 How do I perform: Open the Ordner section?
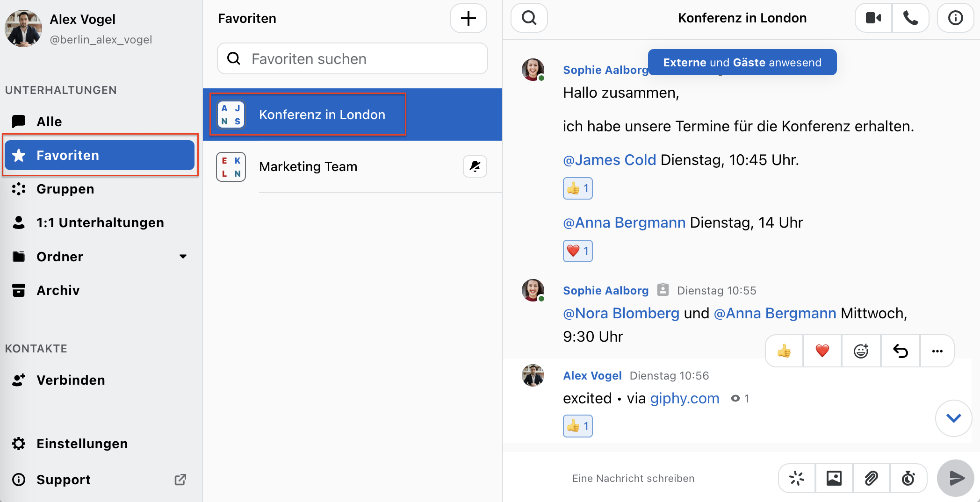[x=100, y=257]
